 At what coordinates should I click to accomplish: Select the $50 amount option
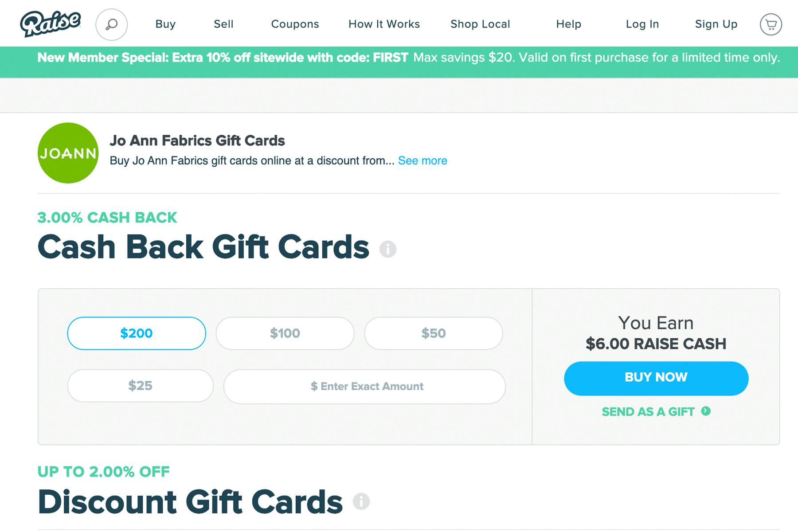(x=434, y=333)
